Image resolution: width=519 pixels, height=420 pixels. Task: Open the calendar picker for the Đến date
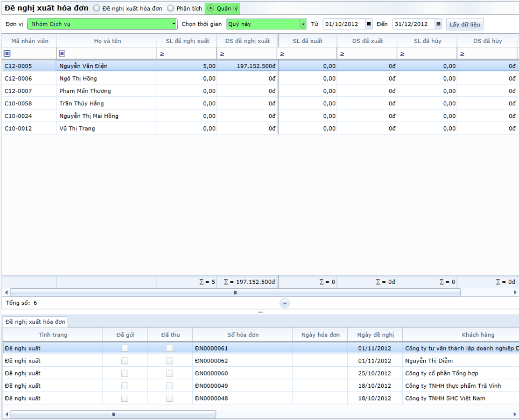tap(438, 24)
